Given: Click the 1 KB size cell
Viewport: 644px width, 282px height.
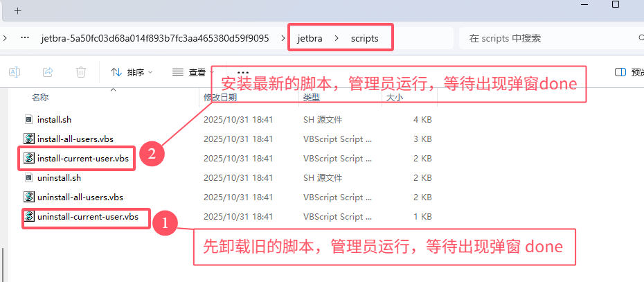Looking at the screenshot, I should 422,216.
